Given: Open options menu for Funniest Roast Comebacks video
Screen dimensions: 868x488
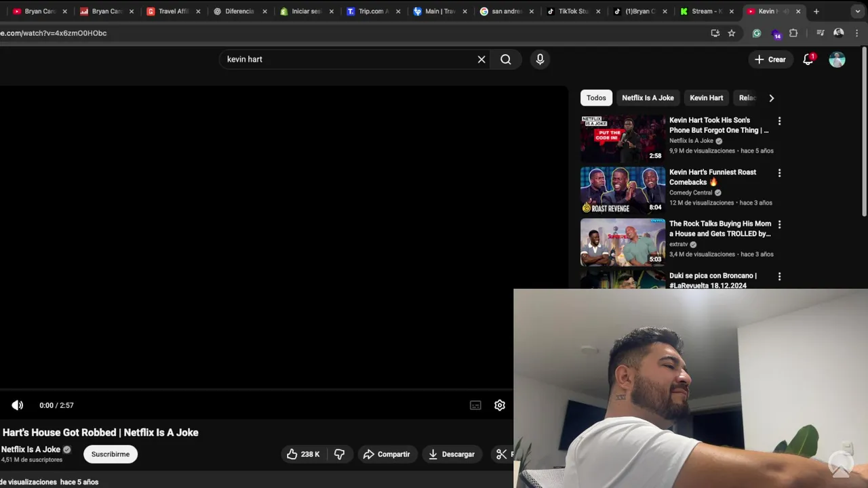Looking at the screenshot, I should pos(779,173).
